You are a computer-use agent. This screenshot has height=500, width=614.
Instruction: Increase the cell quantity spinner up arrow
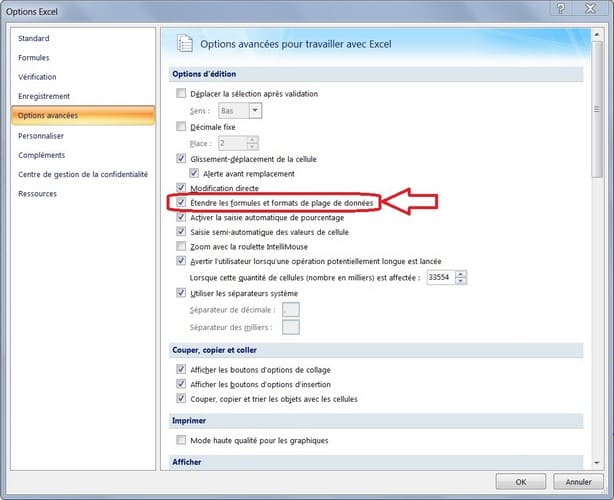tap(461, 274)
